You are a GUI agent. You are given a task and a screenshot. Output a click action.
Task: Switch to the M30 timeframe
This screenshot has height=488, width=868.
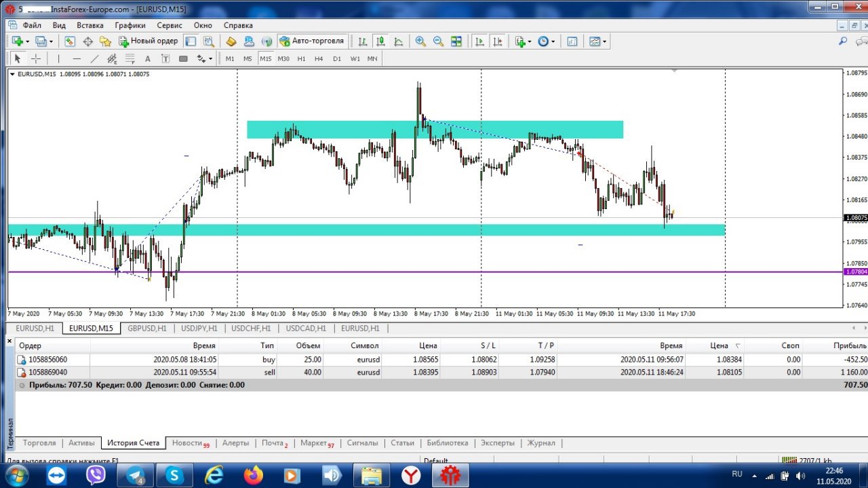(283, 59)
